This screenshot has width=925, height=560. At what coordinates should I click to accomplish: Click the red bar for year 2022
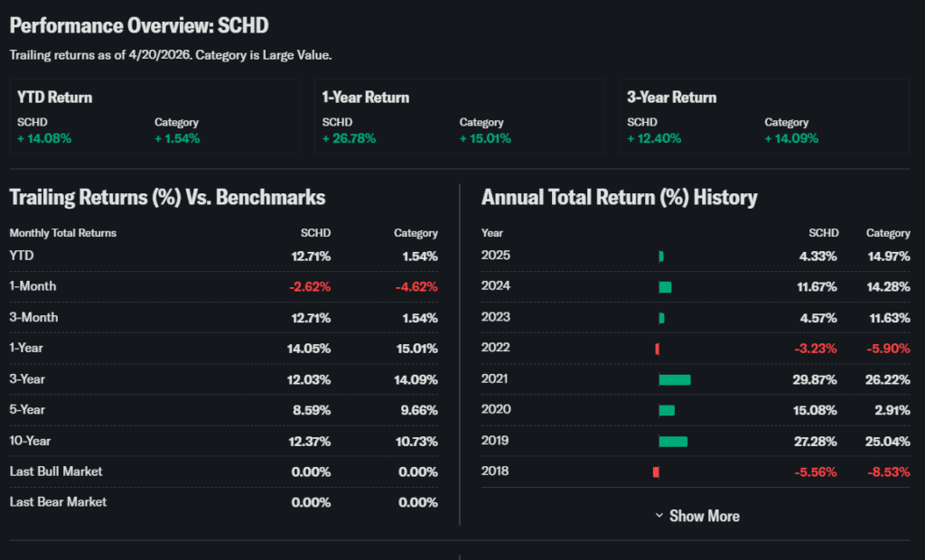[658, 349]
